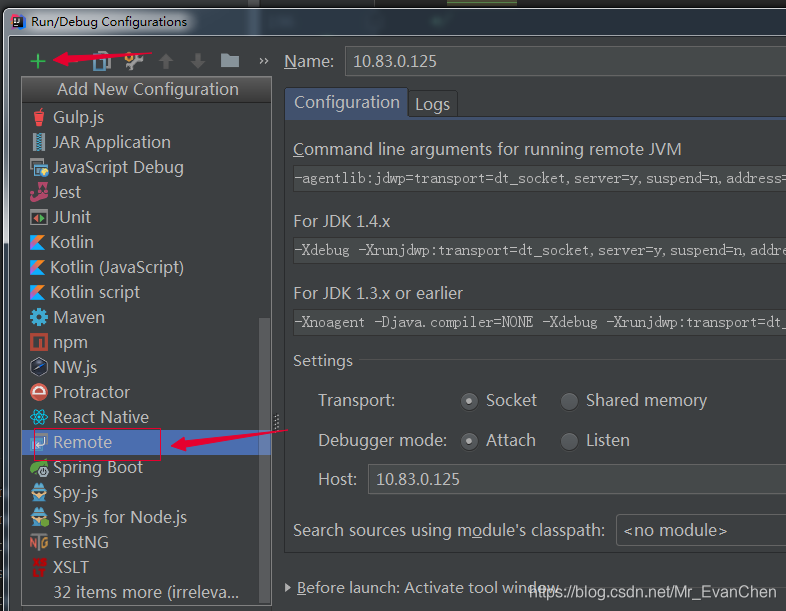Click the JDK 1.4.x arguments field
The image size is (786, 611).
click(539, 250)
